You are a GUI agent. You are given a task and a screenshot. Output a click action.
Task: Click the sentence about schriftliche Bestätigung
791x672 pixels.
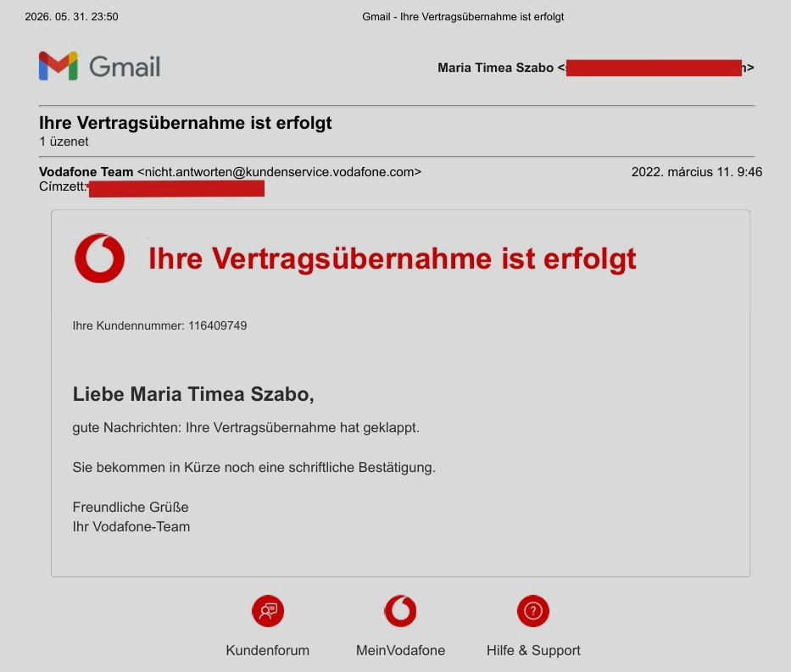pyautogui.click(x=253, y=468)
